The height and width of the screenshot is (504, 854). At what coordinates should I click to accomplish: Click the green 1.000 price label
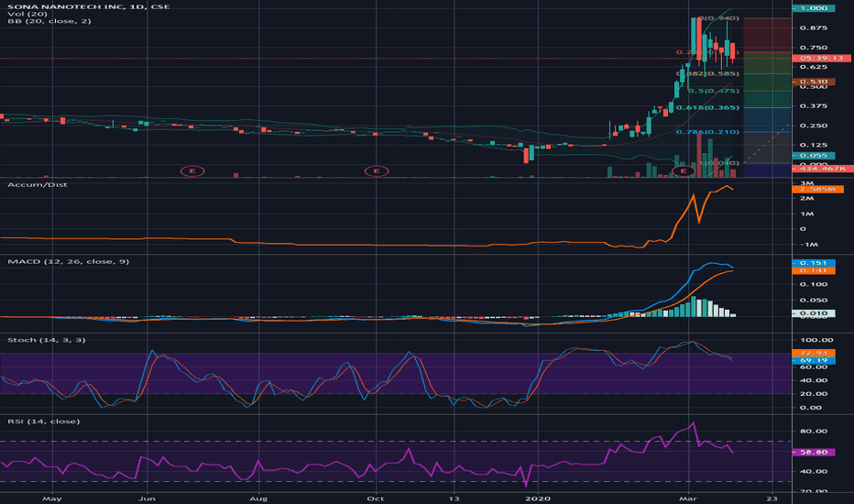coord(813,8)
